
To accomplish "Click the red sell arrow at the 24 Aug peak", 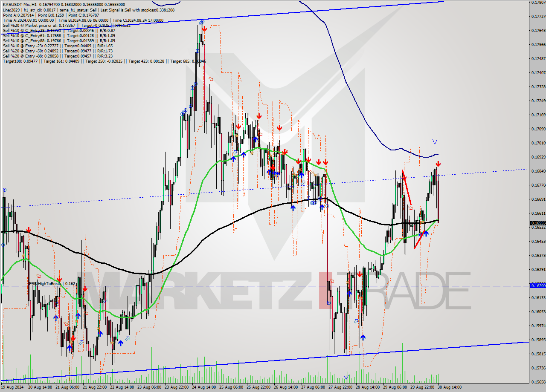I will (x=205, y=29).
